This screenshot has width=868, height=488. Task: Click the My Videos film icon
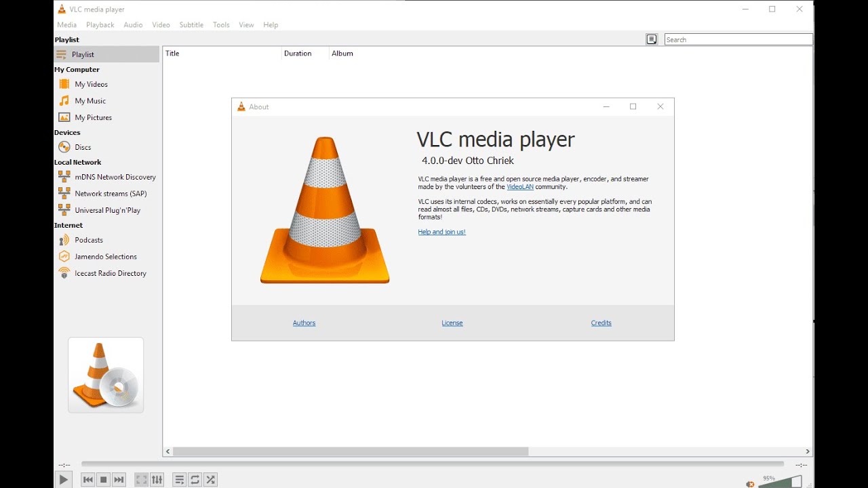64,84
